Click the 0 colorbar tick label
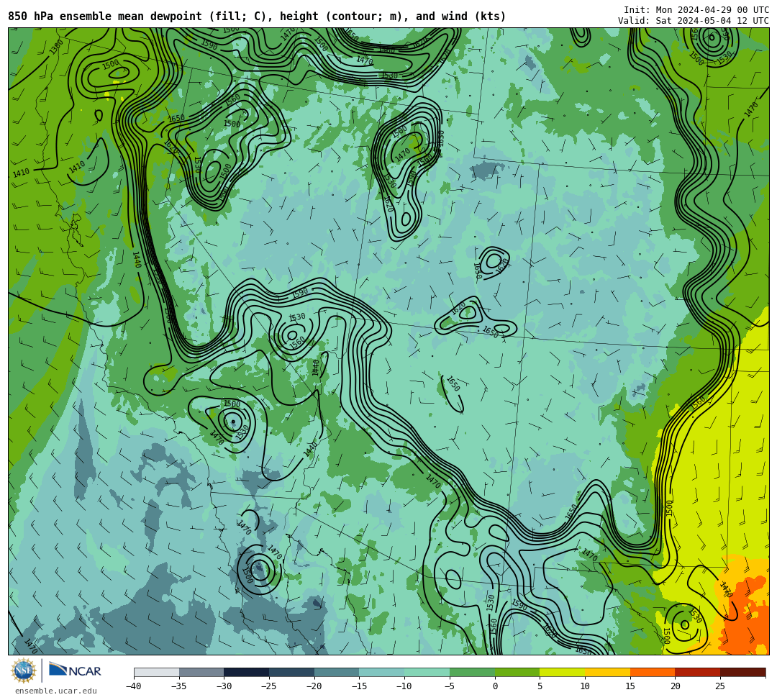The height and width of the screenshot is (700, 777). point(495,686)
